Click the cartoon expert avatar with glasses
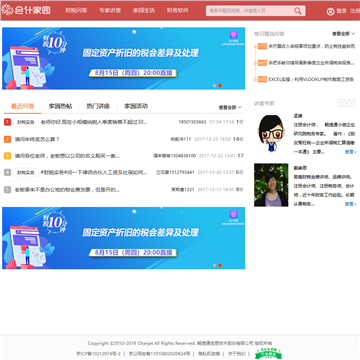 coord(271,134)
